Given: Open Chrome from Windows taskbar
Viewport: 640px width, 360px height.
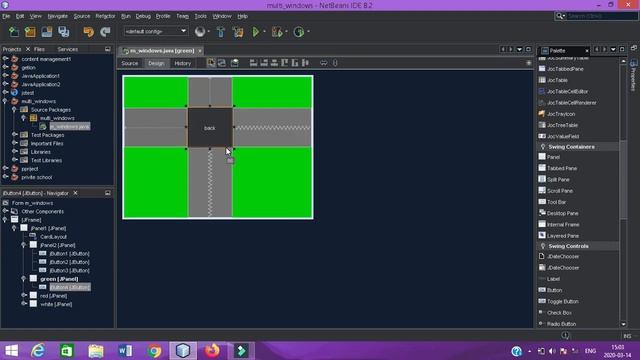Looking at the screenshot, I should click(154, 351).
